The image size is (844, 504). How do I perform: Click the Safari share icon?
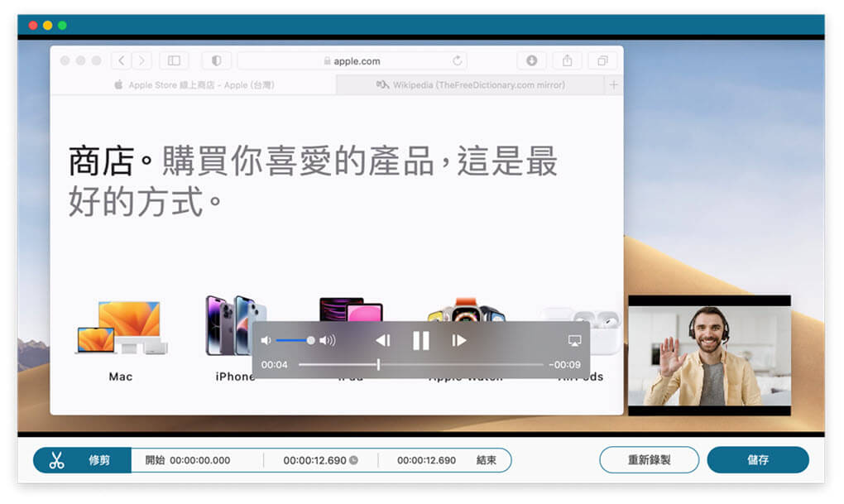[568, 60]
